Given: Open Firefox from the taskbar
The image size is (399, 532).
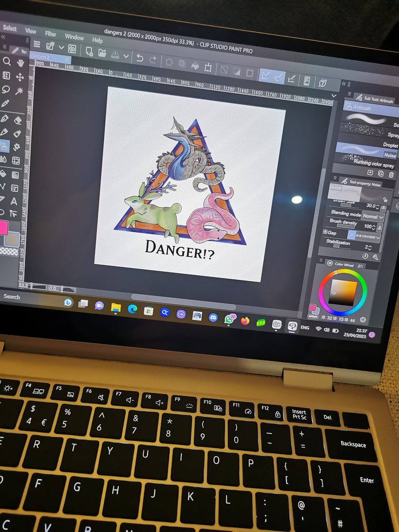Looking at the screenshot, I should (245, 320).
